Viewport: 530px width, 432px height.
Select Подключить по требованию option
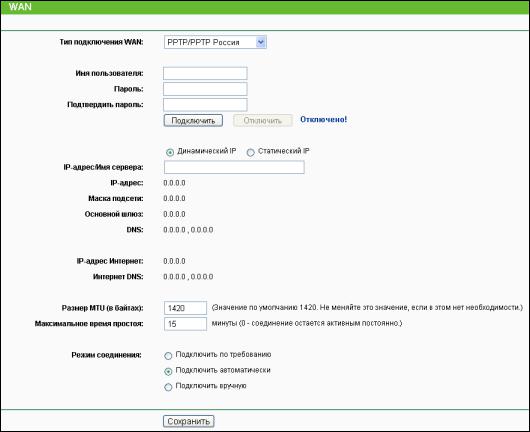168,356
